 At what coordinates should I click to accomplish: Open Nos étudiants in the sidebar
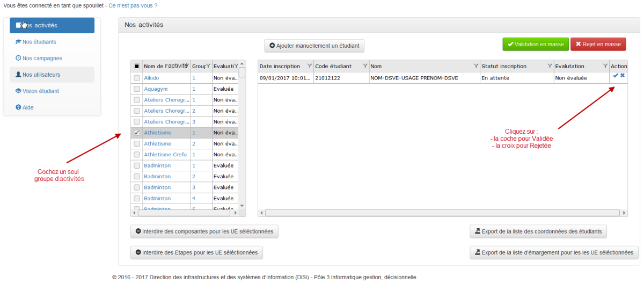click(x=39, y=42)
